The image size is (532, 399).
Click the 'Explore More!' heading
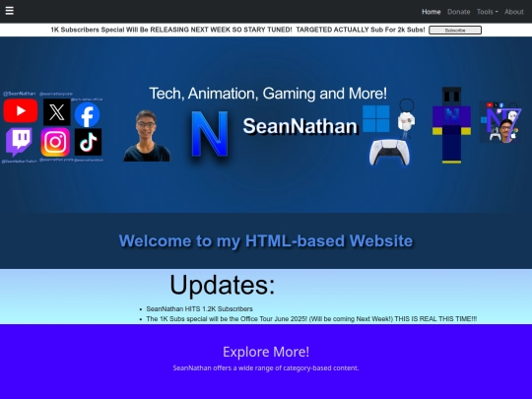coord(266,352)
